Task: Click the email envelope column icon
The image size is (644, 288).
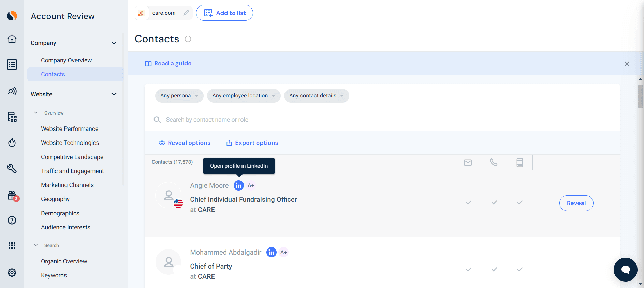Action: coord(468,163)
